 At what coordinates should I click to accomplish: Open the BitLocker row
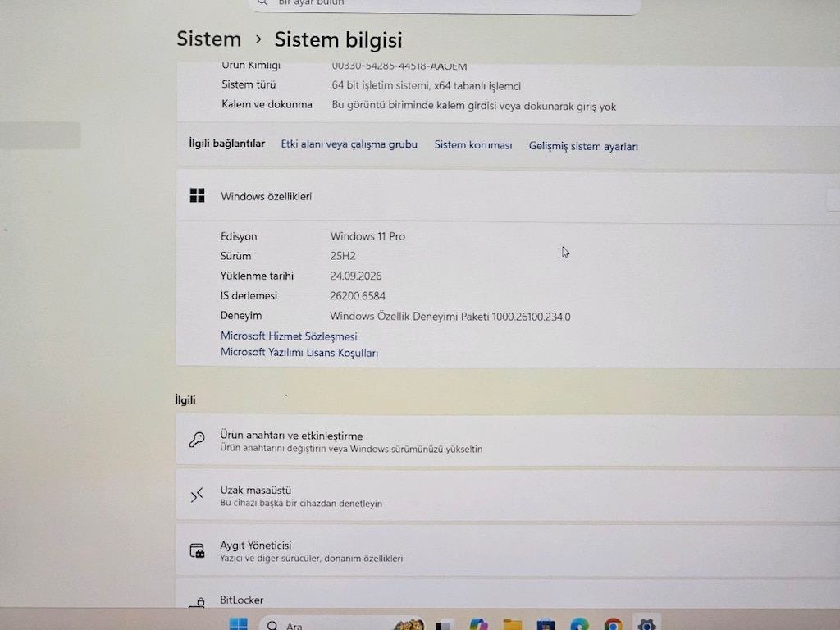click(x=508, y=596)
